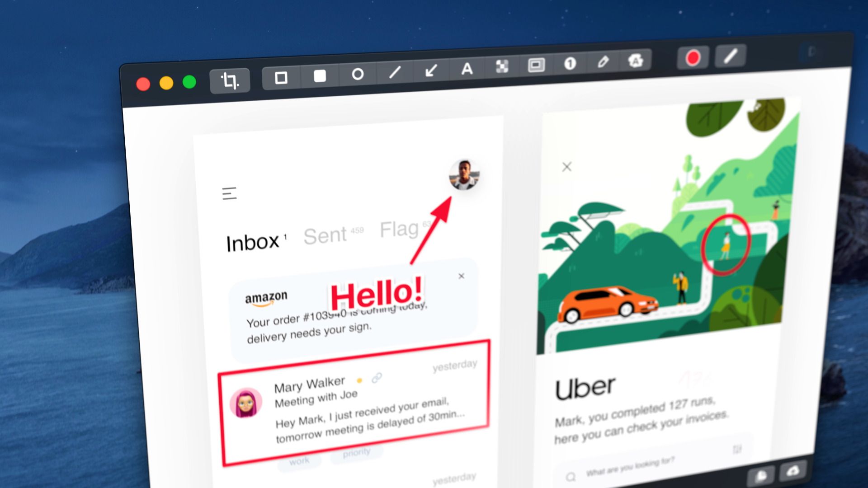Select the filled rectangle tool
Viewport: 868px width, 488px height.
coord(320,76)
